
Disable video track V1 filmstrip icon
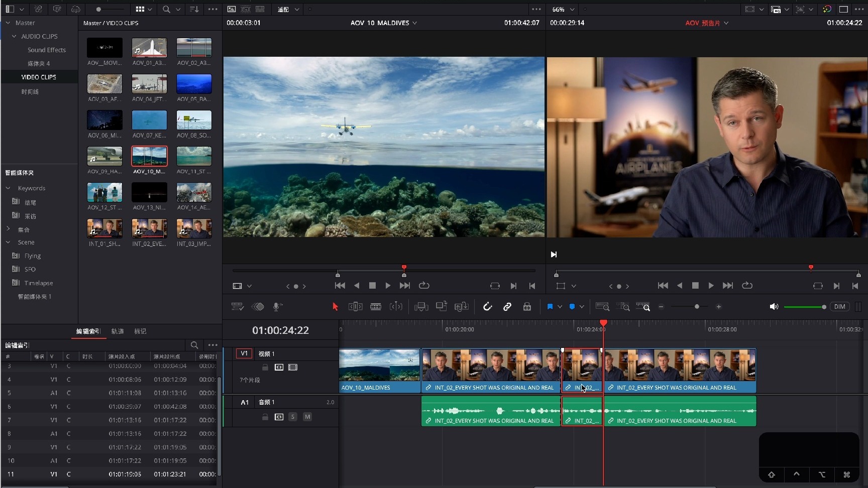pyautogui.click(x=293, y=368)
